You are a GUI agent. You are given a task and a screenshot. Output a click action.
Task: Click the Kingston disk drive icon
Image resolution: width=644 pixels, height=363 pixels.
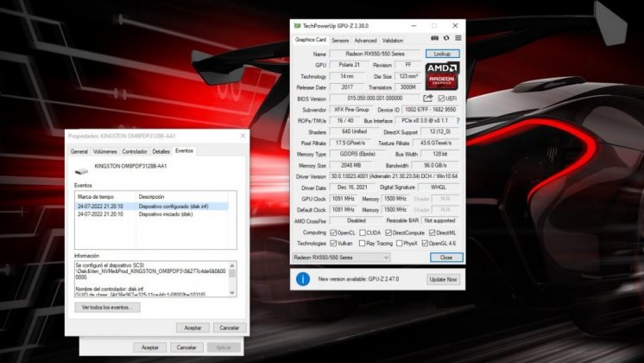click(x=81, y=170)
